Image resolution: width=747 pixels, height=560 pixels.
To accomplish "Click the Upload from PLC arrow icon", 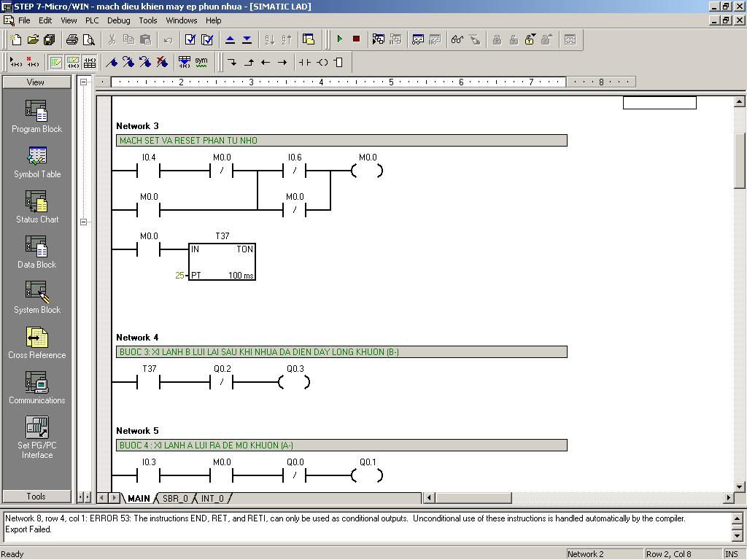I will pyautogui.click(x=230, y=39).
